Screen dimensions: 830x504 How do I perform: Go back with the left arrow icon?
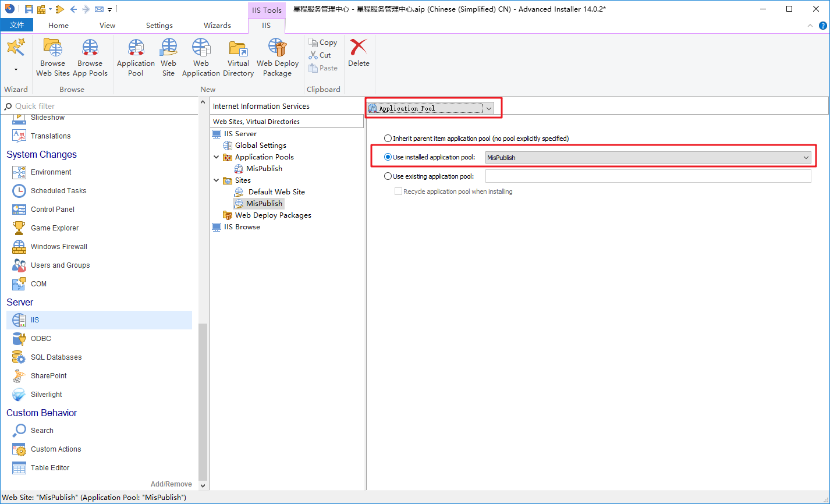tap(73, 9)
